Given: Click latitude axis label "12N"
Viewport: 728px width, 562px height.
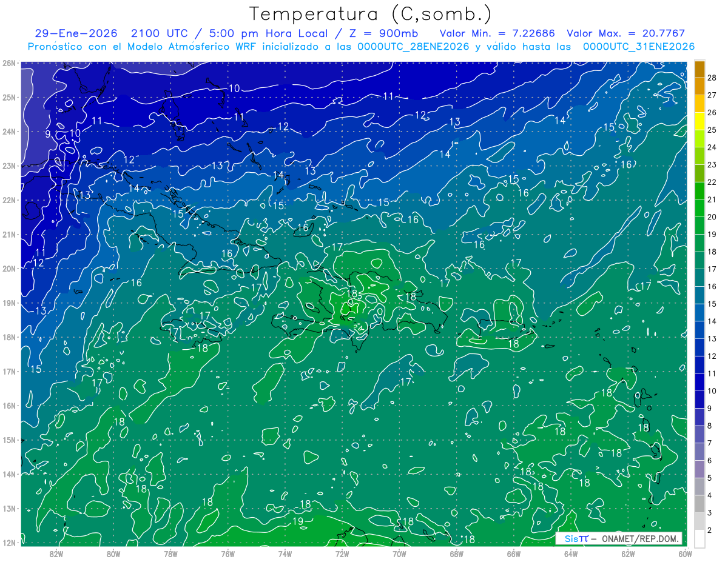Looking at the screenshot, I should [9, 543].
